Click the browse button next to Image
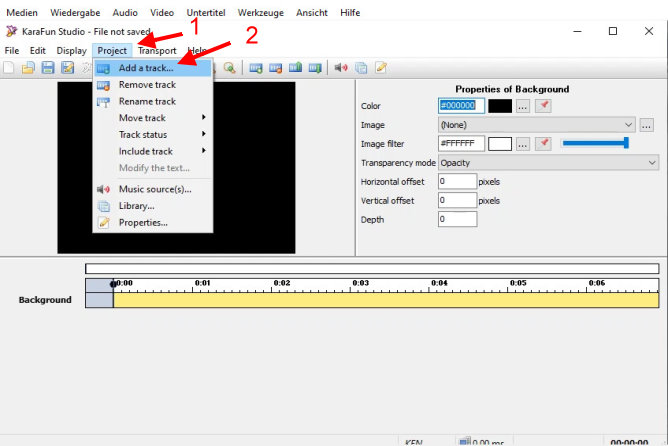This screenshot has width=668, height=446. tap(646, 125)
